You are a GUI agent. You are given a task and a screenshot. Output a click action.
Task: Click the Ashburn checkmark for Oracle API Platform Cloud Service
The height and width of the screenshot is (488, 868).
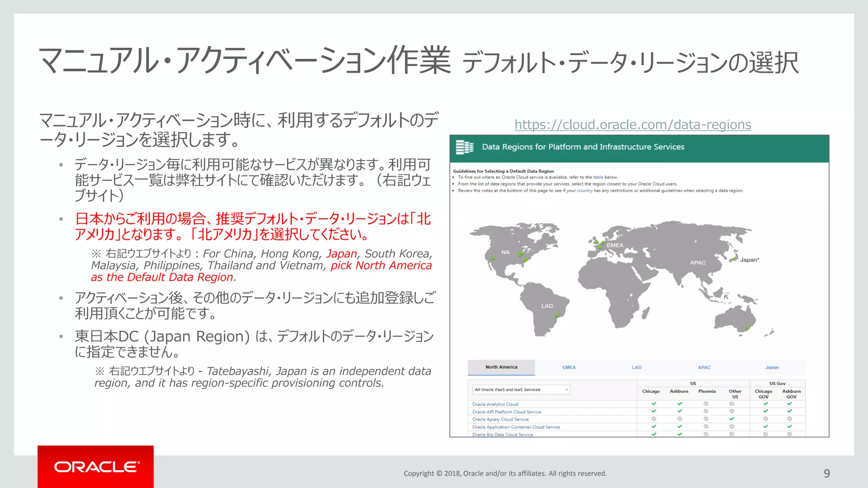pos(679,411)
